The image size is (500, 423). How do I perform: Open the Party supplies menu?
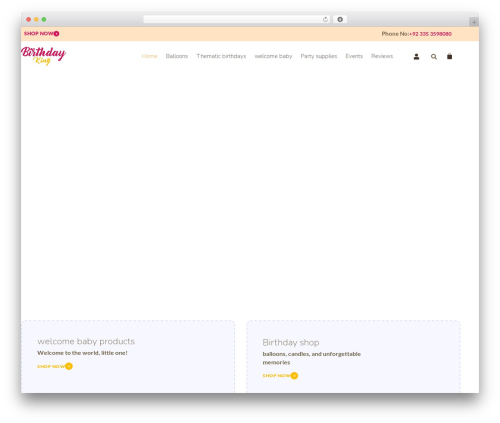319,56
